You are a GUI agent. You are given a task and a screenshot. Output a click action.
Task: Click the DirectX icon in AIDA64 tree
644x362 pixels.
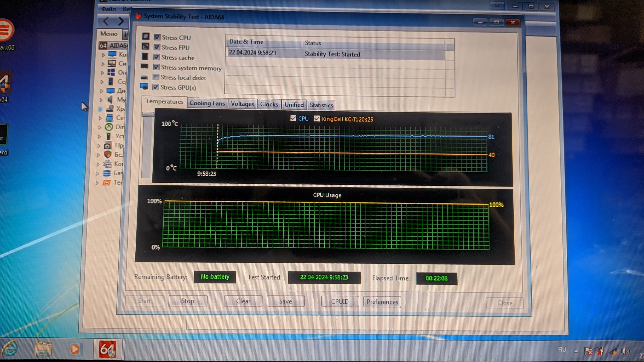109,127
